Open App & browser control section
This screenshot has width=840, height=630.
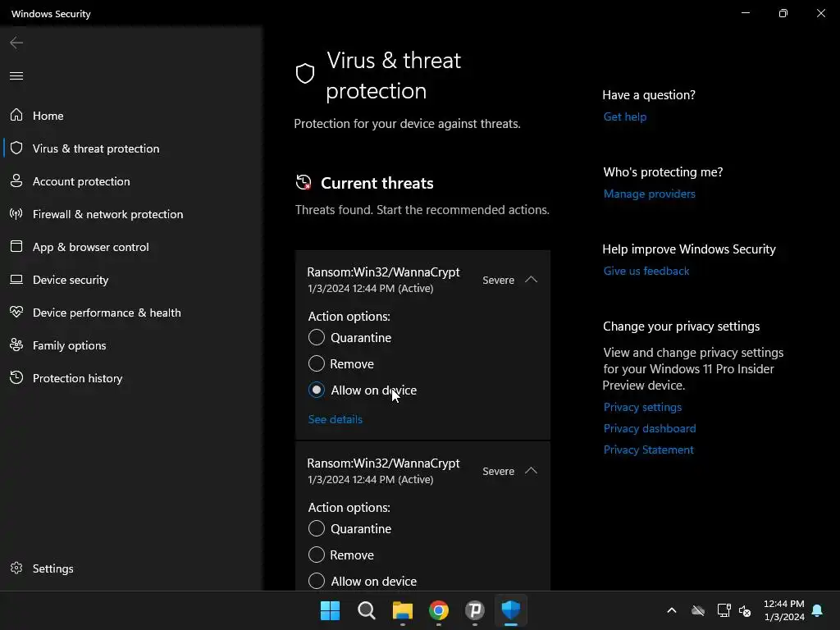coord(90,247)
